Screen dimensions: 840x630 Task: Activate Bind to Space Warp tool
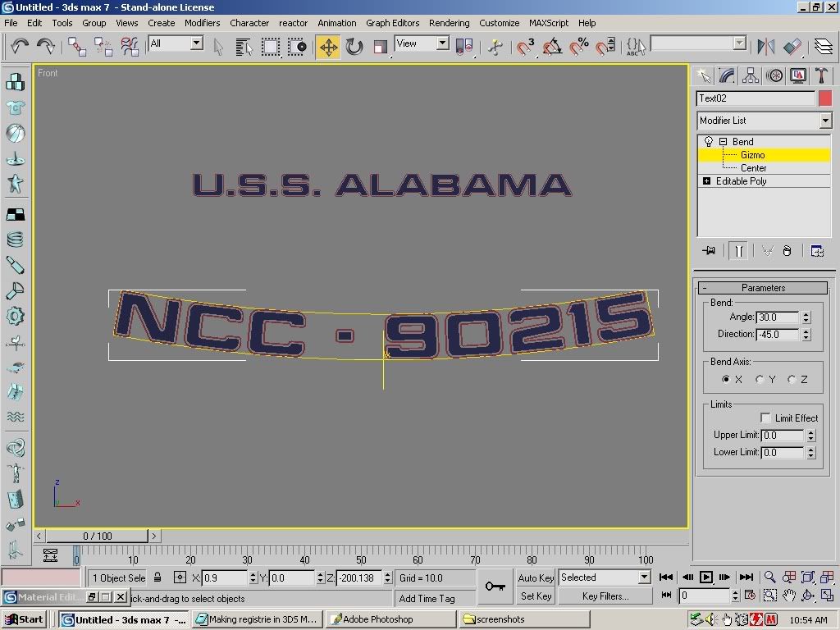click(x=129, y=47)
